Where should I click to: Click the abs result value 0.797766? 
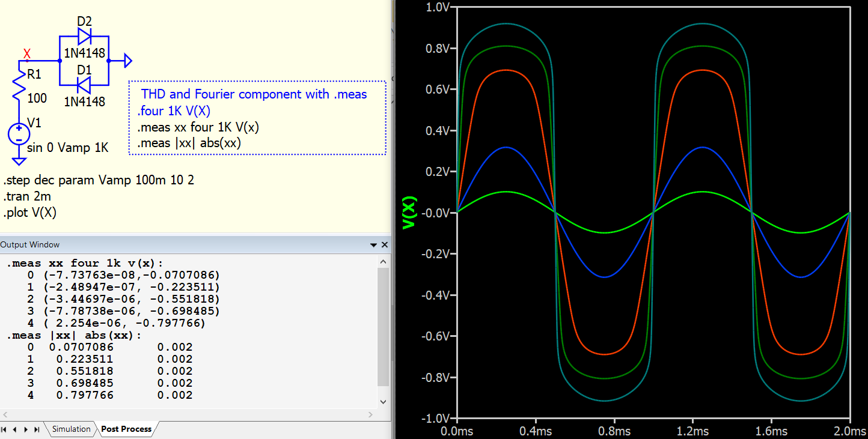point(85,395)
